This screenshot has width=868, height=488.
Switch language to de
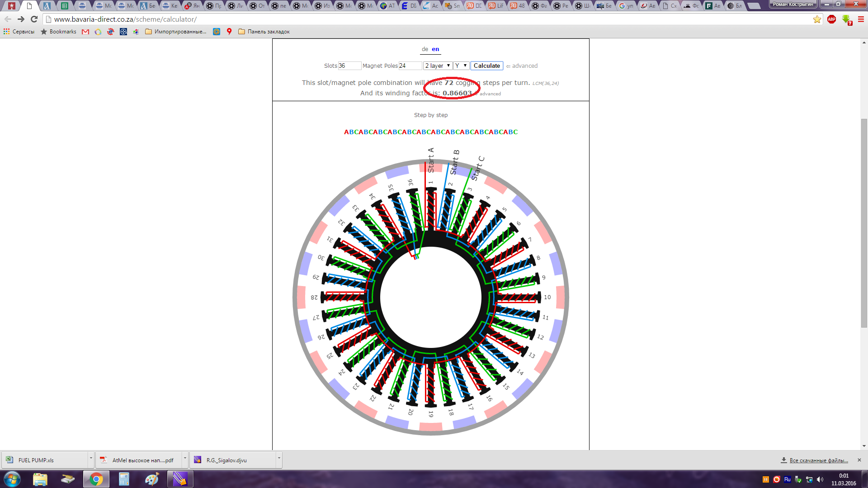pyautogui.click(x=425, y=49)
